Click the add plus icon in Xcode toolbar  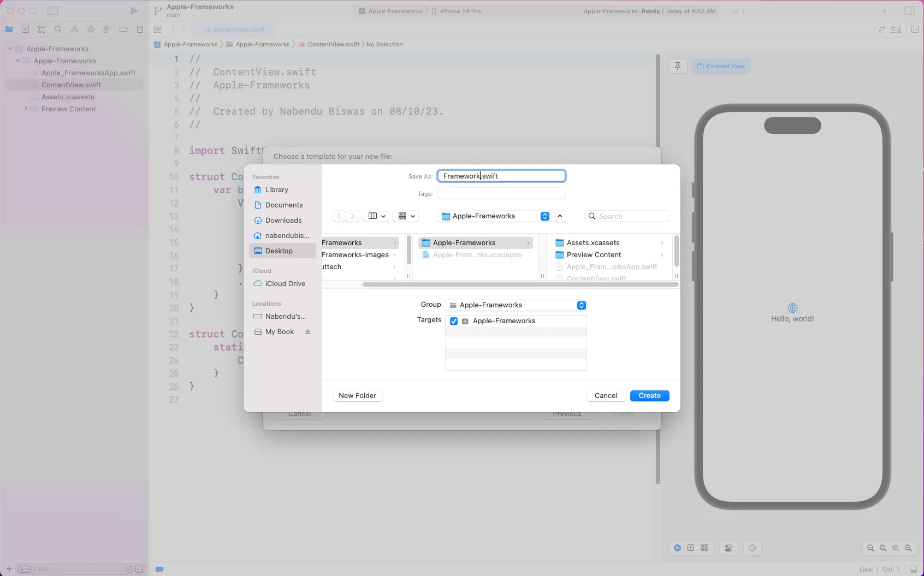point(885,11)
